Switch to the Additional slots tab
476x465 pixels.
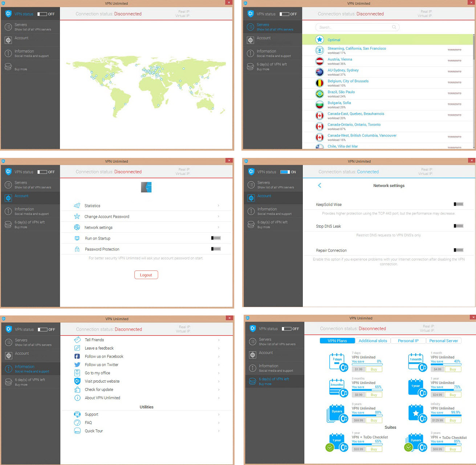[x=373, y=340]
